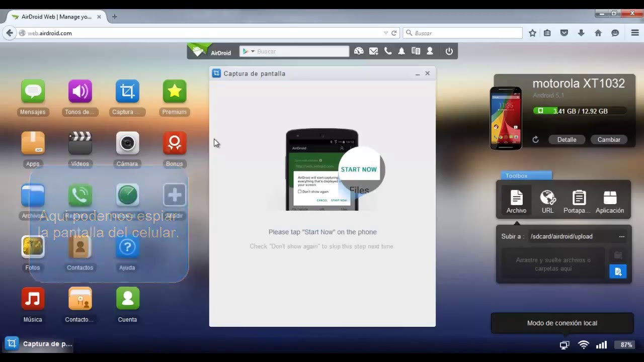Open the Captura de pantalla desktop icon
Screen dimensions: 644x362
(127, 92)
